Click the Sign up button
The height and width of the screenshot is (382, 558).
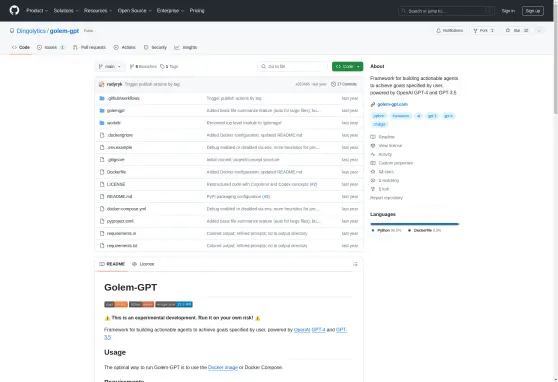pos(533,11)
